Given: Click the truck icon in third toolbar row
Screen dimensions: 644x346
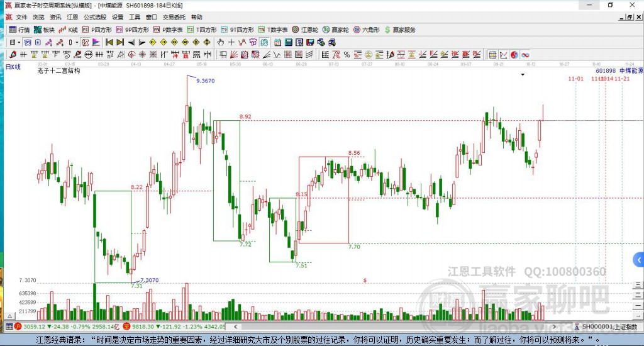Looking at the screenshot, I should point(331,42).
